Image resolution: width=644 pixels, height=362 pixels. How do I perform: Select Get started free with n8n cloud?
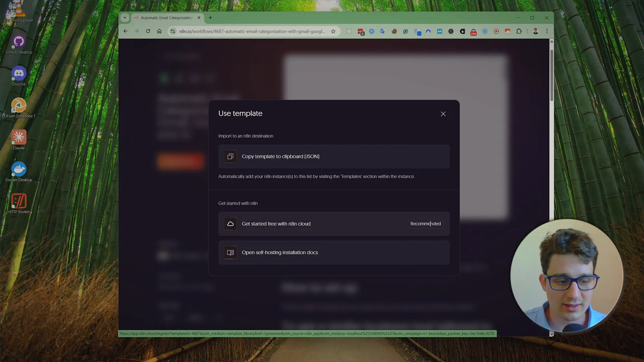[x=334, y=224]
